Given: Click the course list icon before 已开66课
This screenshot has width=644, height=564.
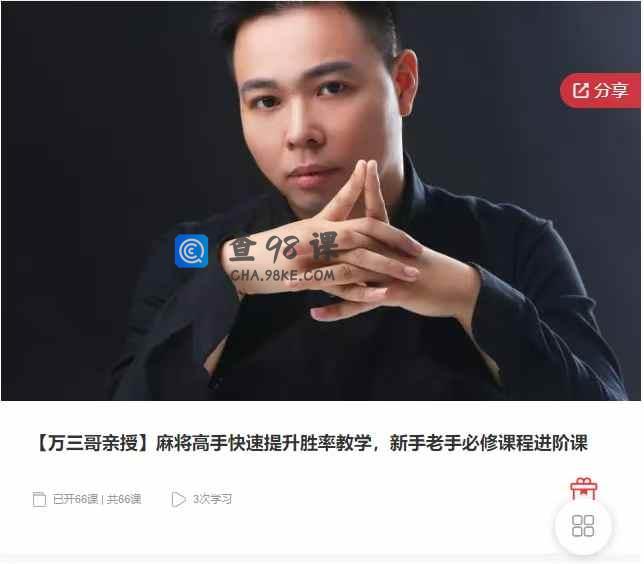Looking at the screenshot, I should (39, 499).
